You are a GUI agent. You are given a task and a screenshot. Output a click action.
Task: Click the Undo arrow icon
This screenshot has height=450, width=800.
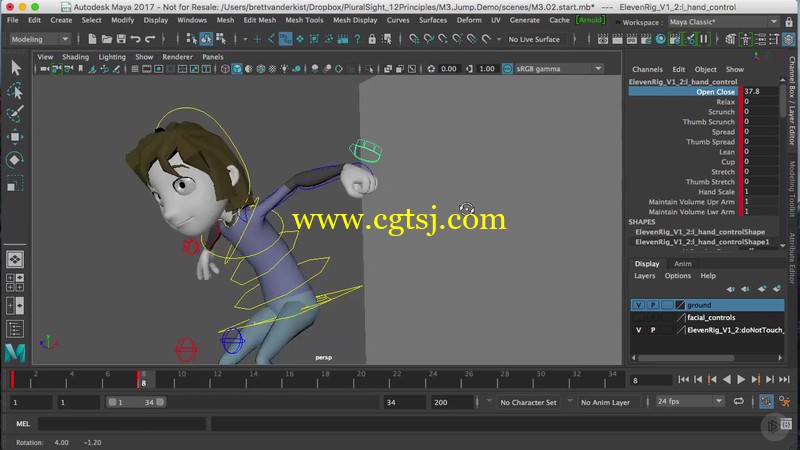click(x=135, y=39)
